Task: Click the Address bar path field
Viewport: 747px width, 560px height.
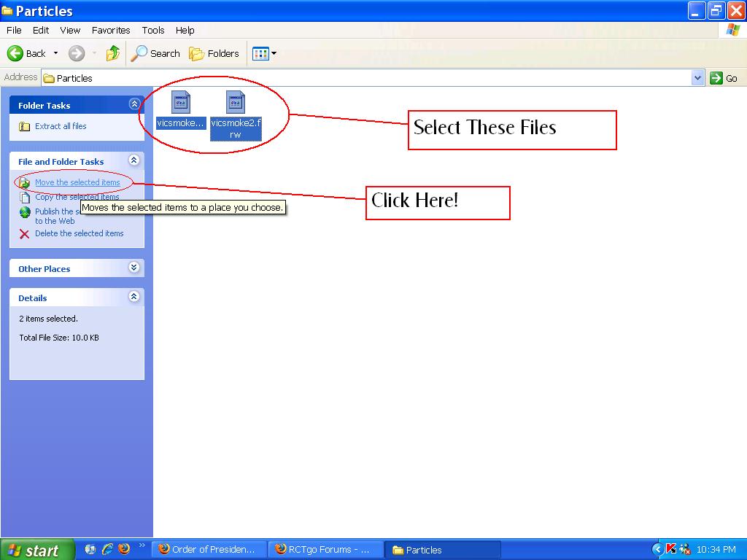Action: click(365, 78)
